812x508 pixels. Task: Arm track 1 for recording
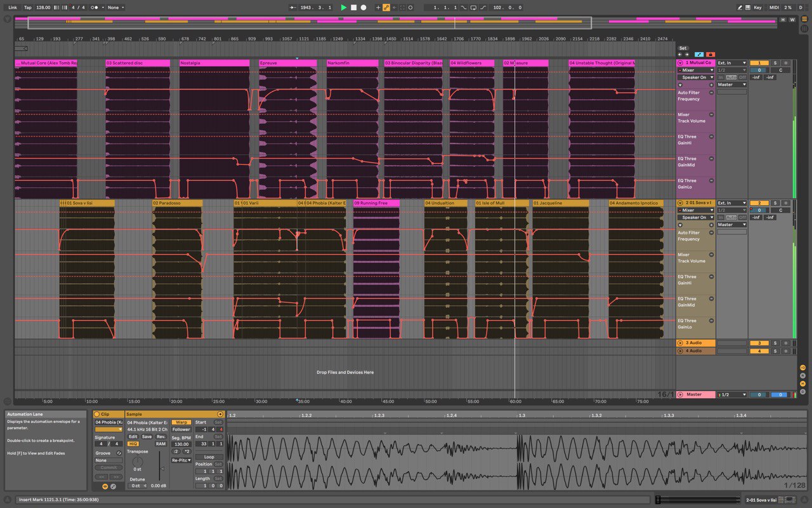coord(785,63)
